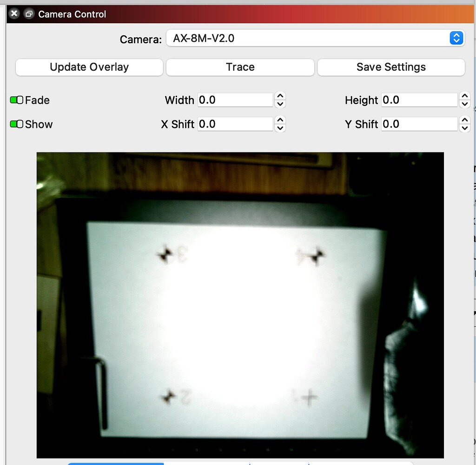The width and height of the screenshot is (476, 465).
Task: Close the Camera Control window
Action: point(13,13)
